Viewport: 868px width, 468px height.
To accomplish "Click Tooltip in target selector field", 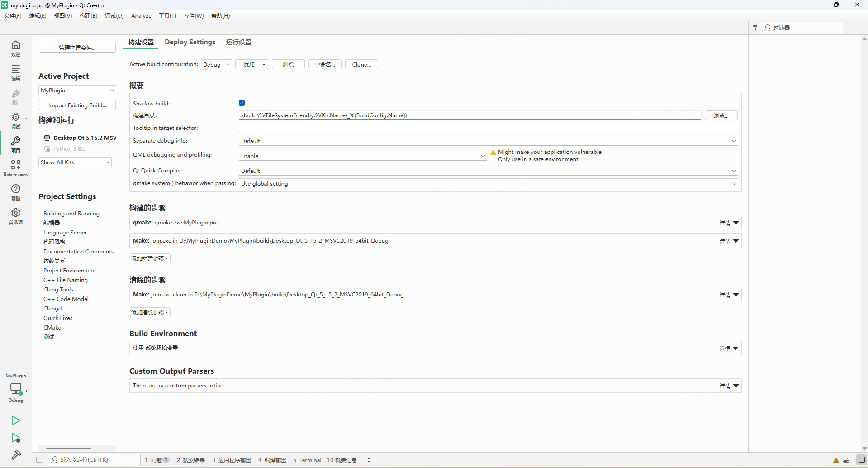I will point(488,128).
